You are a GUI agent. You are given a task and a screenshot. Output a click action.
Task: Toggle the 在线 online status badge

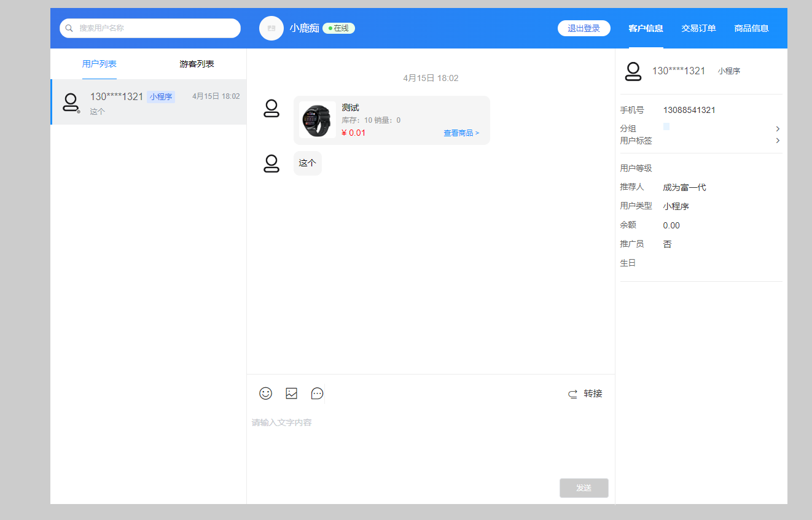[x=338, y=28]
